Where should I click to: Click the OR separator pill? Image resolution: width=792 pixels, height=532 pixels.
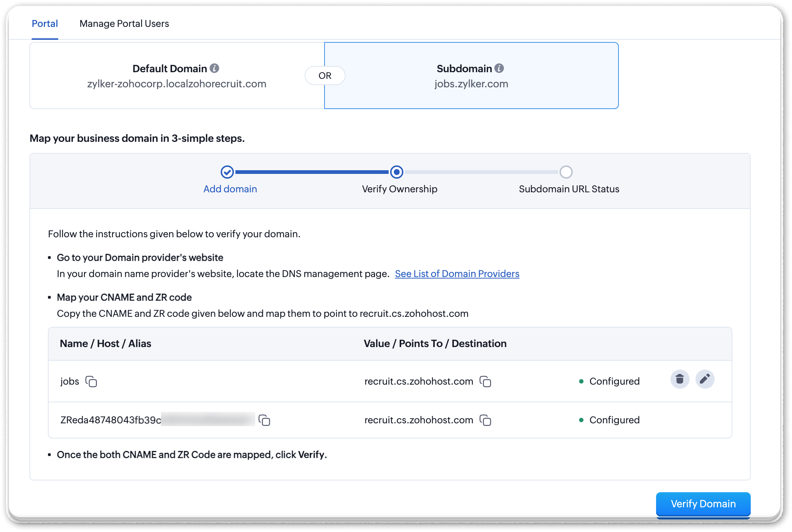click(x=325, y=76)
